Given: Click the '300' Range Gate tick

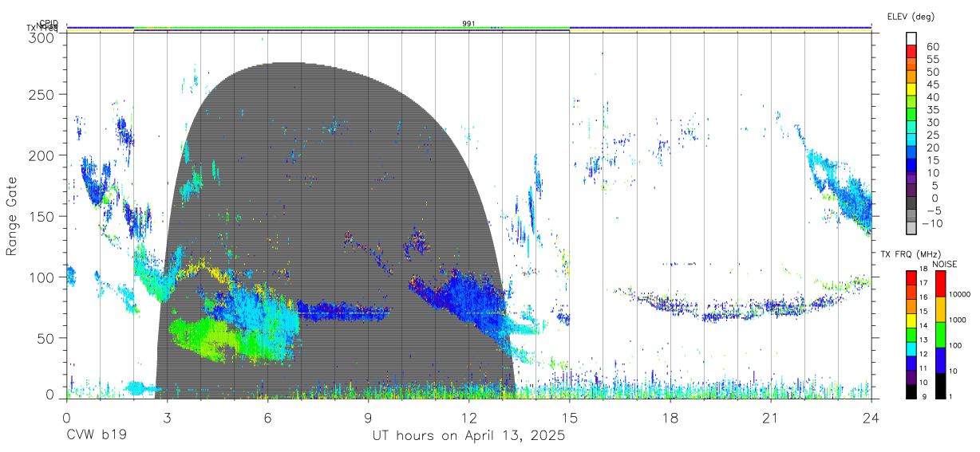Looking at the screenshot, I should click(43, 37).
